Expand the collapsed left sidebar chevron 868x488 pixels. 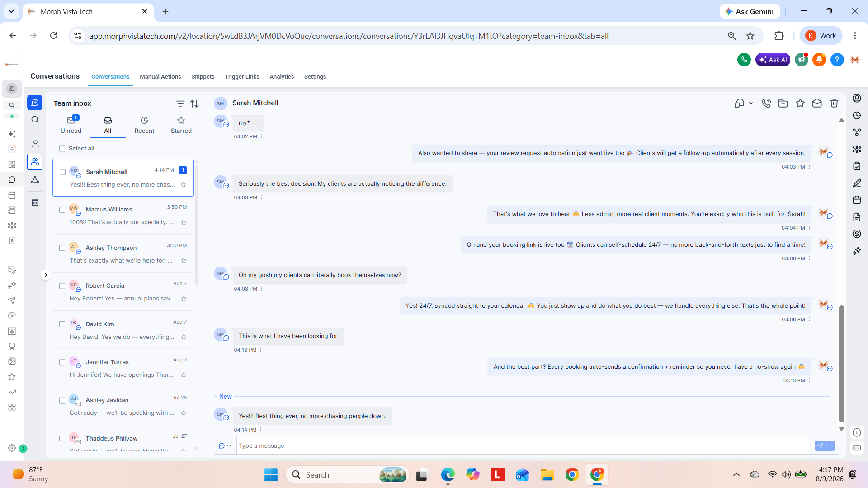pyautogui.click(x=46, y=275)
